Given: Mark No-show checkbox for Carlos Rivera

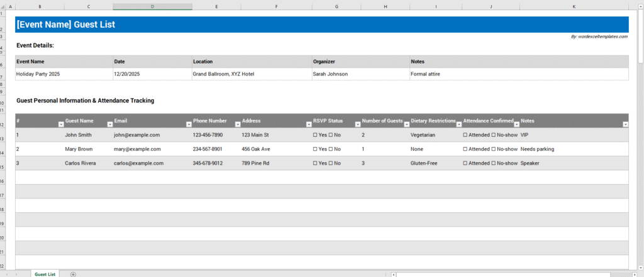Looking at the screenshot, I should point(493,163).
